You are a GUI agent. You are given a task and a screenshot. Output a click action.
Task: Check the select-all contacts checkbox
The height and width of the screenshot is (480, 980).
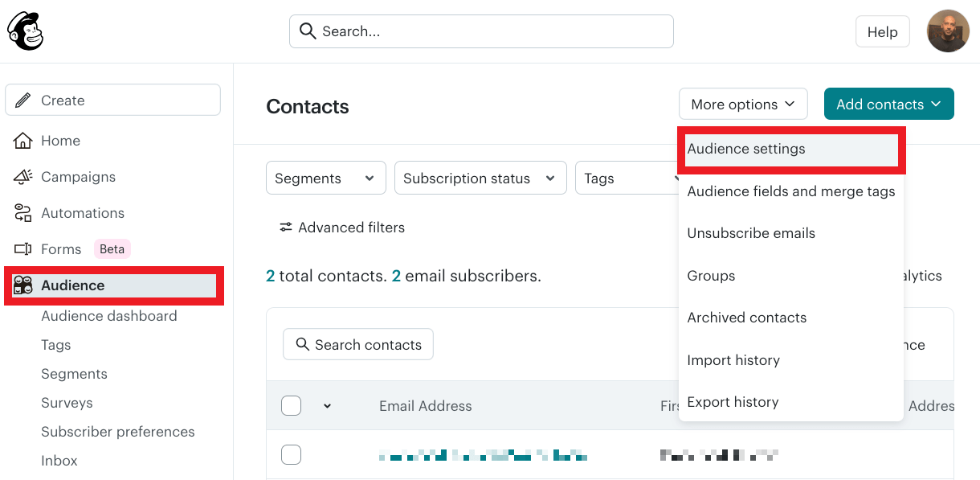pyautogui.click(x=291, y=406)
